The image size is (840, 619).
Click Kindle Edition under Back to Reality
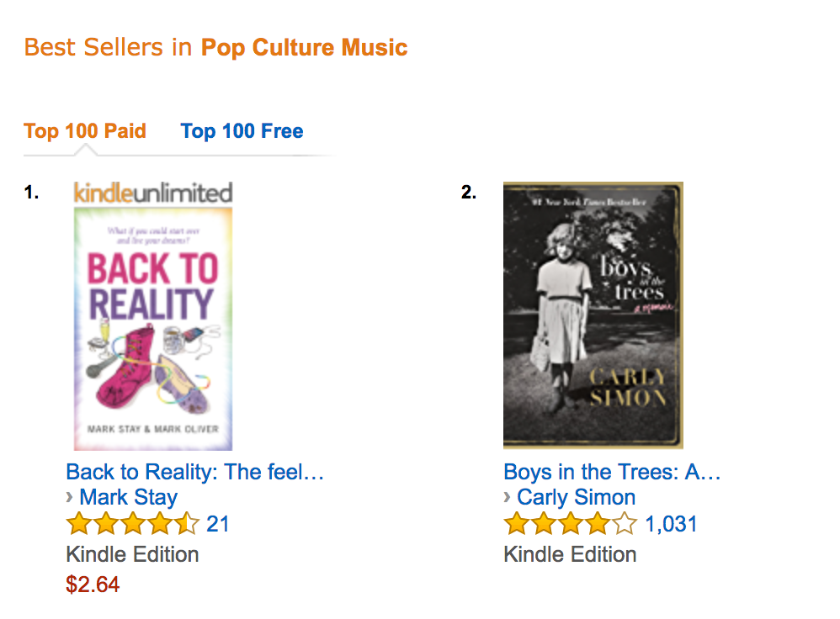132,554
